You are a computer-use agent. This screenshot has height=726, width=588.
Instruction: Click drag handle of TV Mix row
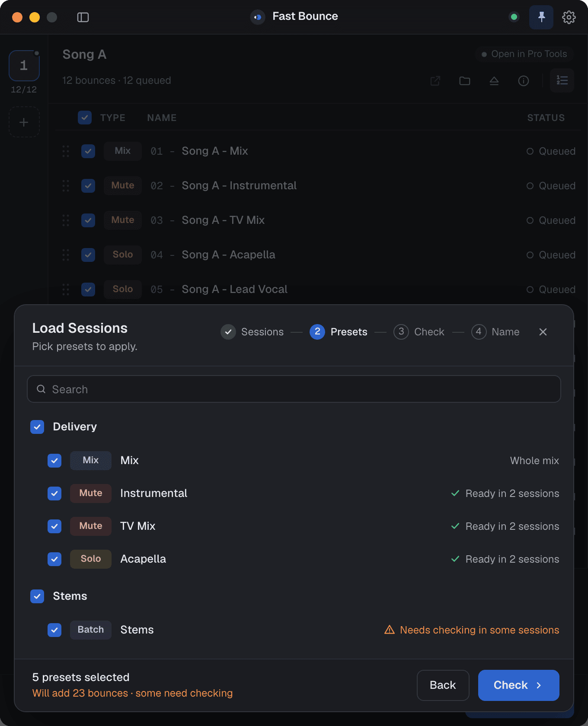(x=66, y=220)
